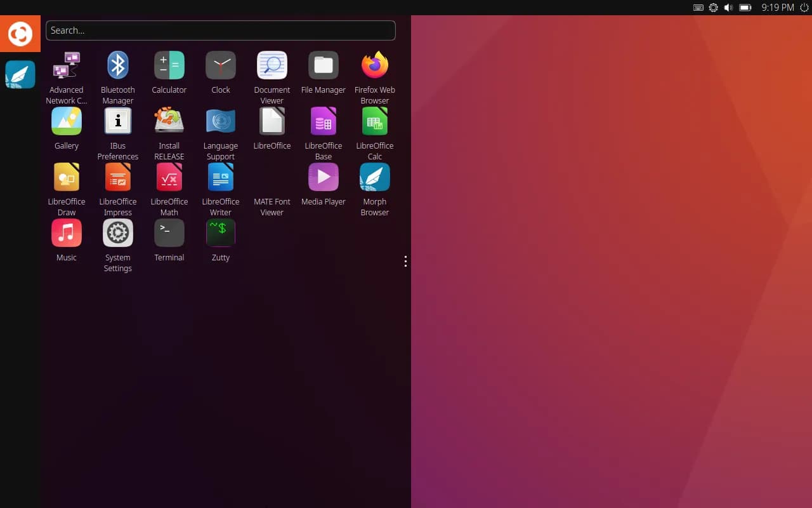Image resolution: width=812 pixels, height=508 pixels.
Task: Open Advanced Network Configuration
Action: (66, 65)
